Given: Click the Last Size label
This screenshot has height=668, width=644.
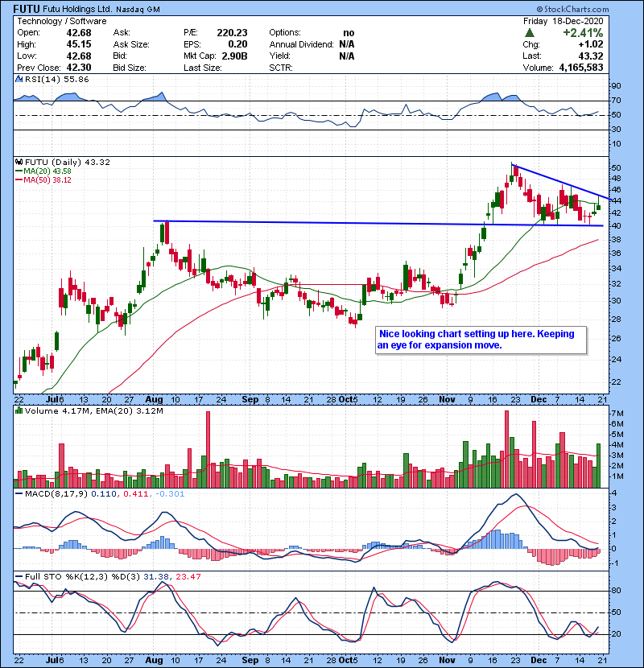Looking at the screenshot, I should tap(203, 68).
